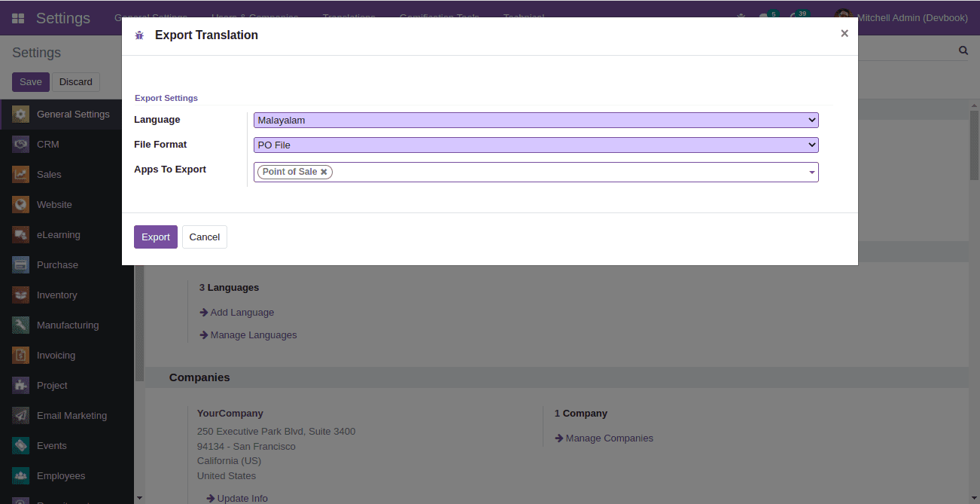Click the '3 Languages' text
The image size is (980, 504).
[x=229, y=288]
